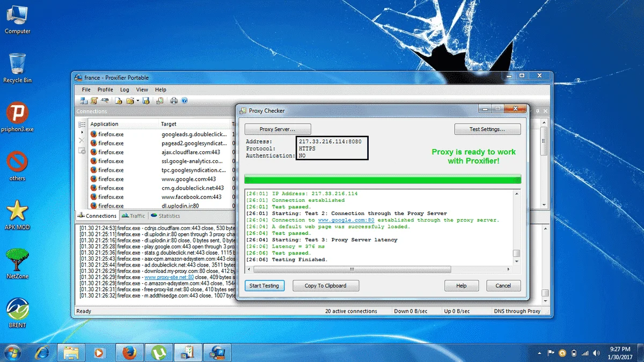Select the Recycle Bin desktop icon

[18, 68]
